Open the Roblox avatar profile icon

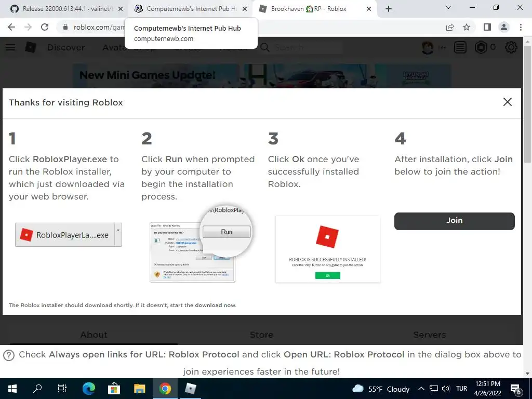(x=428, y=47)
